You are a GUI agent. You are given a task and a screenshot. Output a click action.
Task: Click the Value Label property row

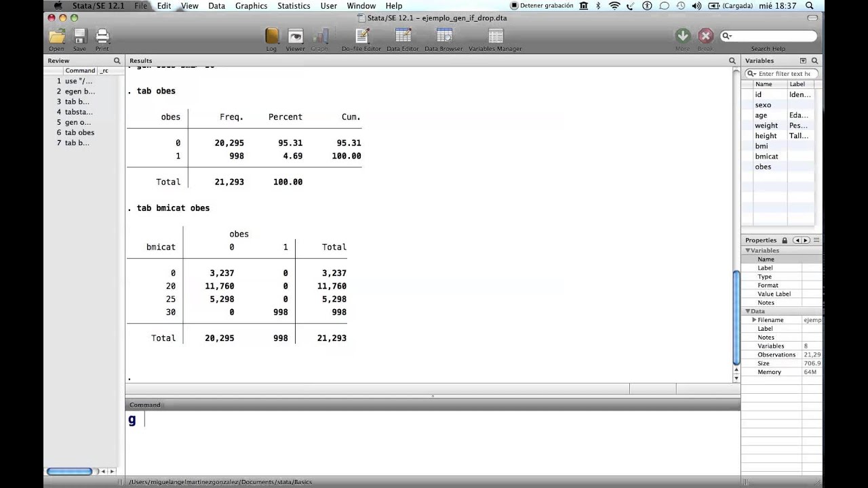(783, 294)
